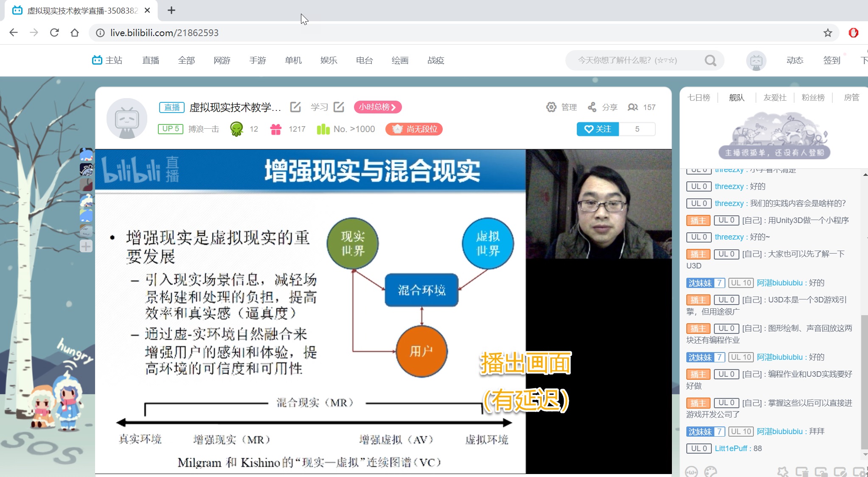Click the search magnifier icon

[710, 60]
